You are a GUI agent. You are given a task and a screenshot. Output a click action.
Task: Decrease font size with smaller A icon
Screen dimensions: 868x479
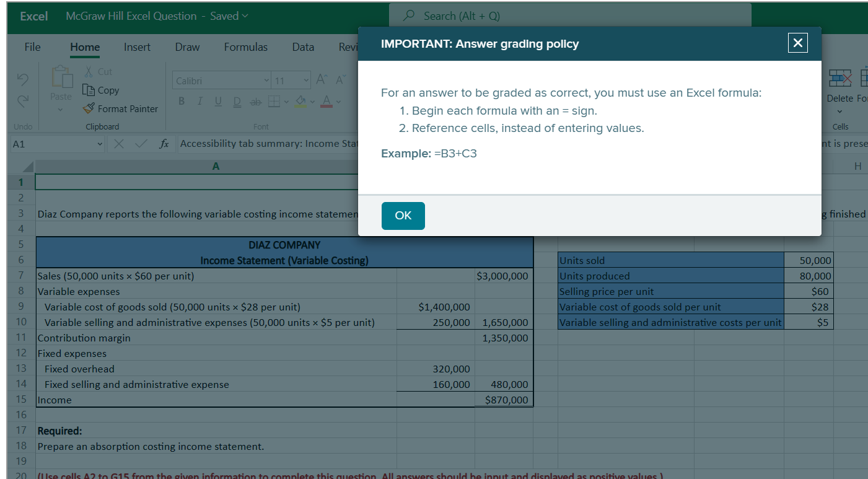click(x=340, y=79)
